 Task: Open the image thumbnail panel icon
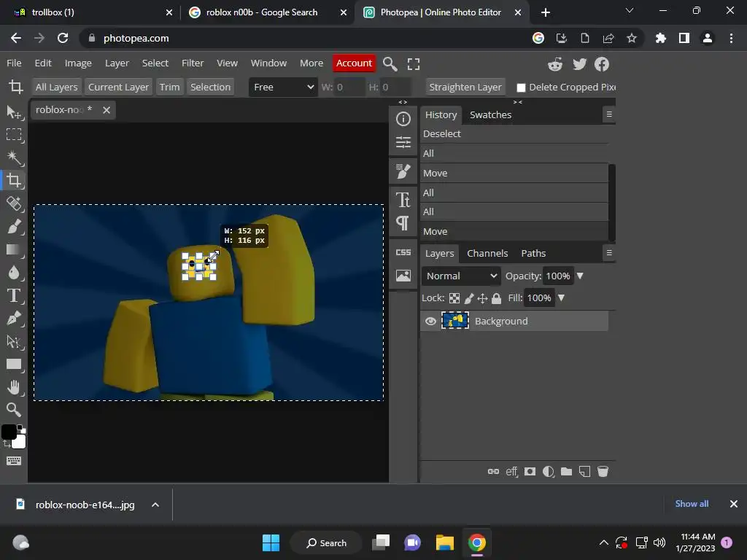point(403,276)
